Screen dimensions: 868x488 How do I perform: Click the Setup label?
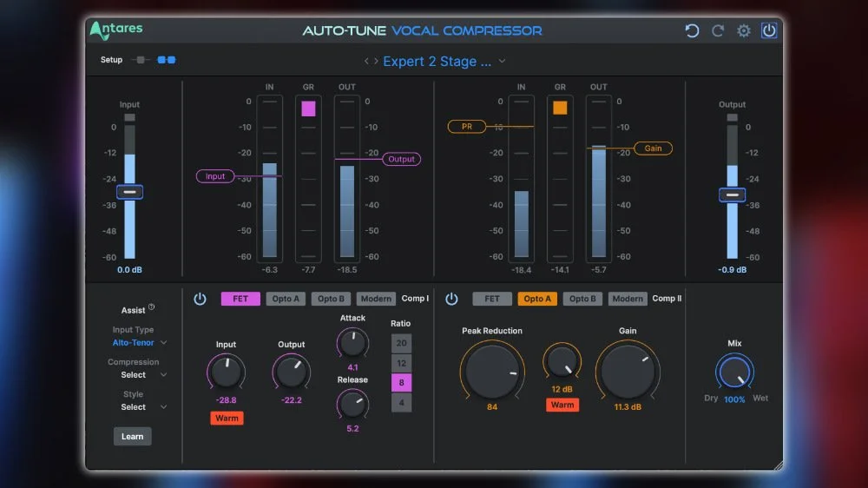(x=111, y=60)
